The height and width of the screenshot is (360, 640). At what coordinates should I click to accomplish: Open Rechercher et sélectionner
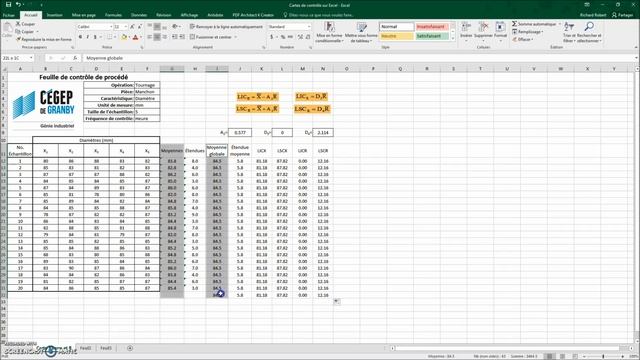[589, 32]
